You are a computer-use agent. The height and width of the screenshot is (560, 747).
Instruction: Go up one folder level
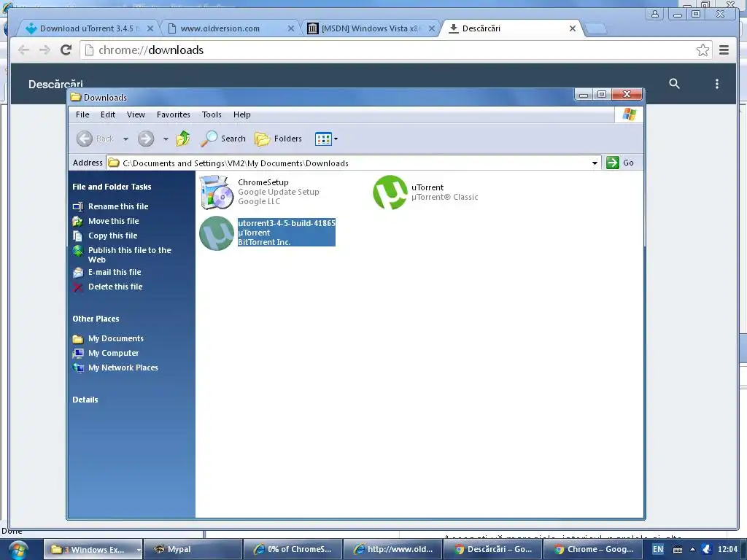pyautogui.click(x=183, y=139)
